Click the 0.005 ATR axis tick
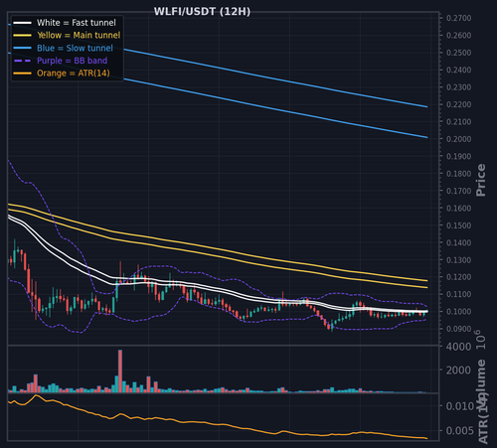Image resolution: width=497 pixels, height=448 pixels. 460,431
